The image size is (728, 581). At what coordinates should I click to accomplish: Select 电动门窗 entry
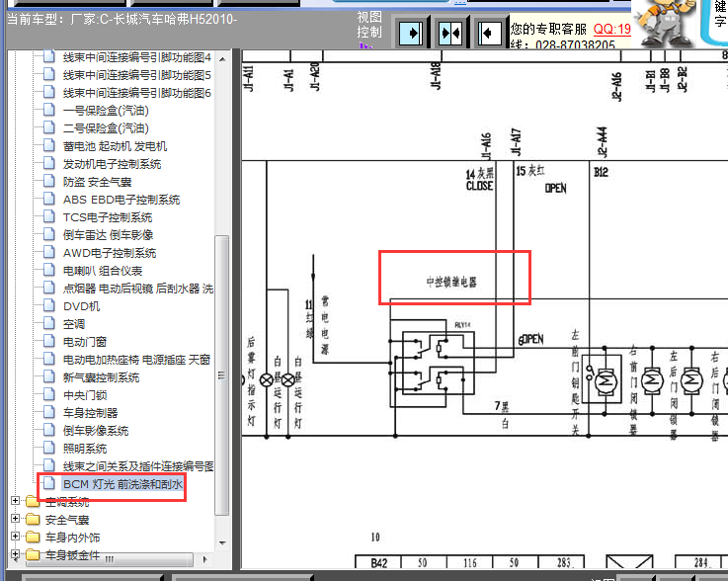pyautogui.click(x=85, y=342)
